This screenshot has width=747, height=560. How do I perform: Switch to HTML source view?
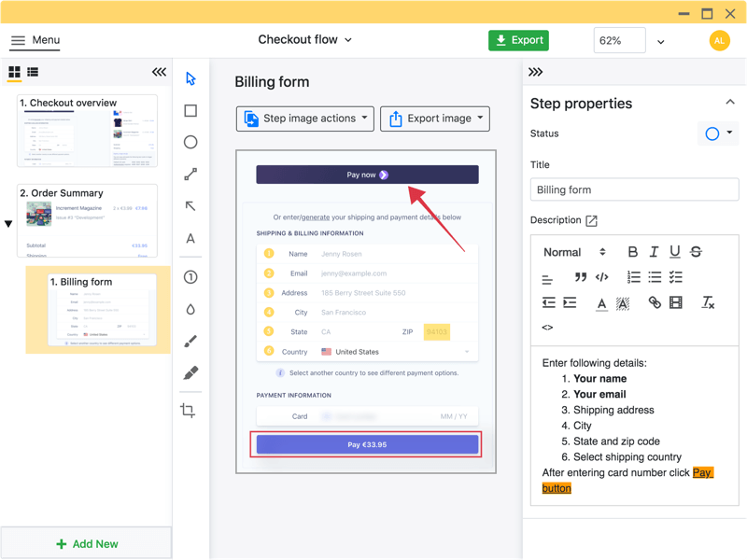547,328
